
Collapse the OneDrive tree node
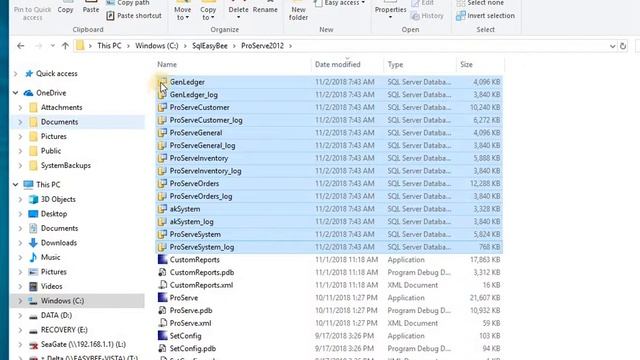(x=16, y=93)
